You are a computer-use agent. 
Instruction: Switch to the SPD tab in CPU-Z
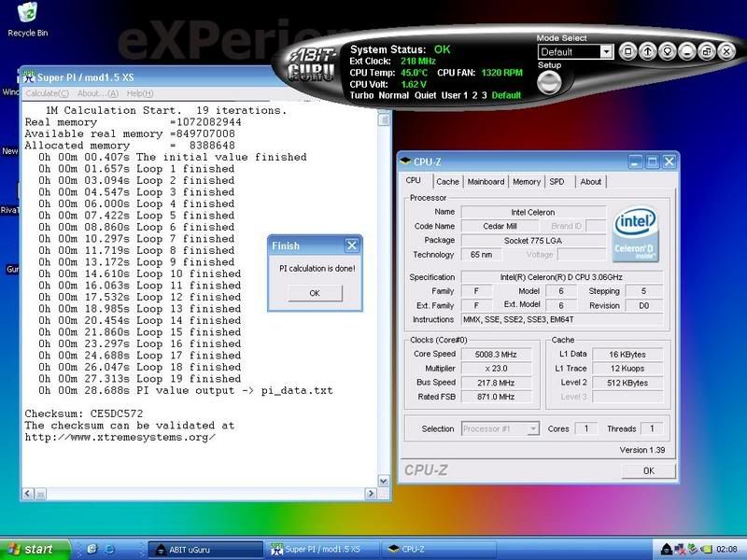[557, 181]
